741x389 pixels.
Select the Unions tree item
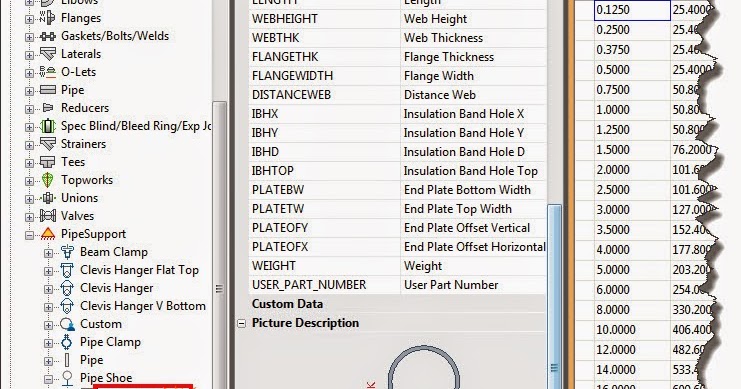tap(79, 198)
